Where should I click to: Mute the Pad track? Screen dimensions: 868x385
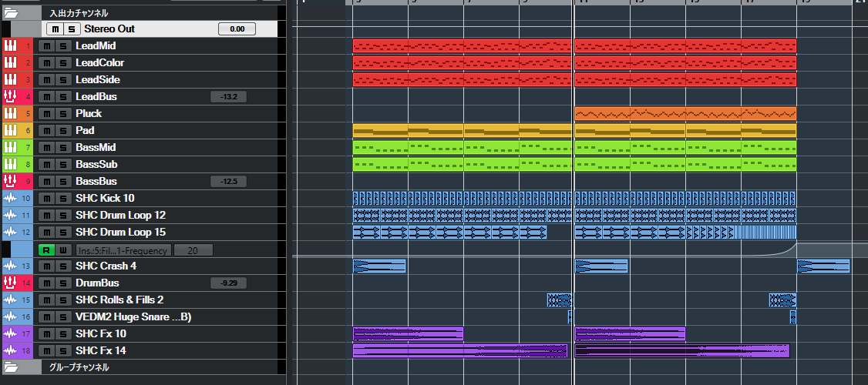click(x=46, y=131)
